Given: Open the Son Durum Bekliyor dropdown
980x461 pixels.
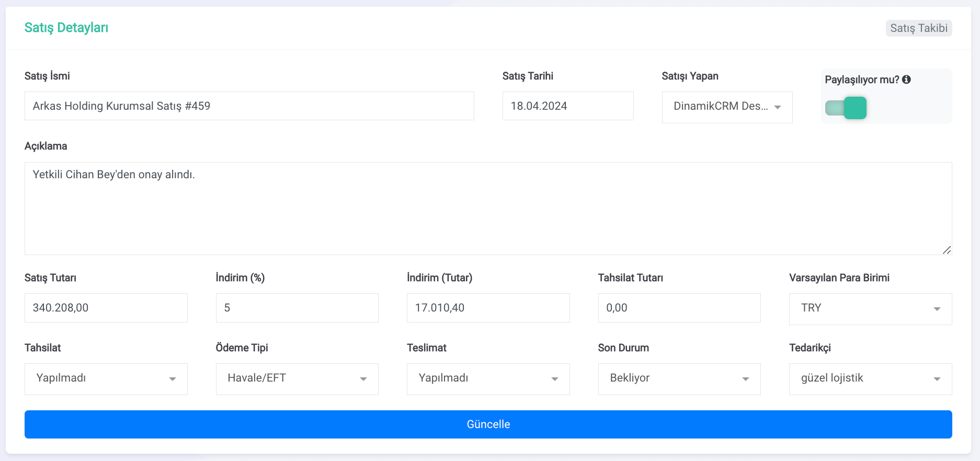Looking at the screenshot, I should tap(679, 379).
